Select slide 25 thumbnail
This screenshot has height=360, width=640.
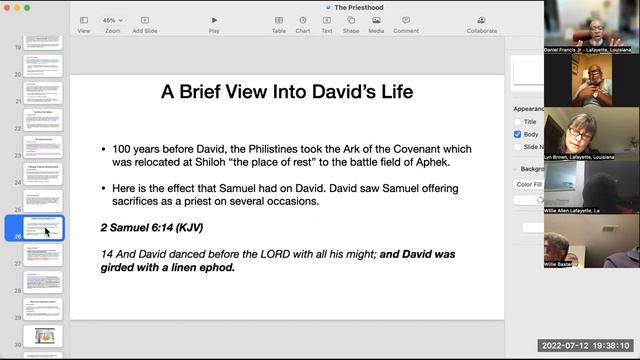(43, 201)
